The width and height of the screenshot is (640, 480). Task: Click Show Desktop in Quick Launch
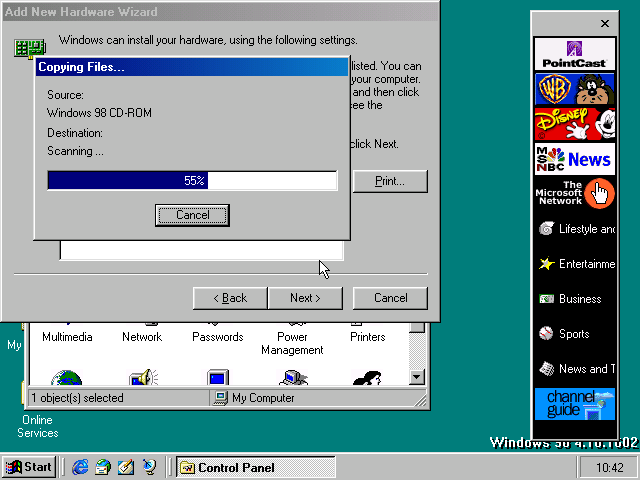[126, 467]
